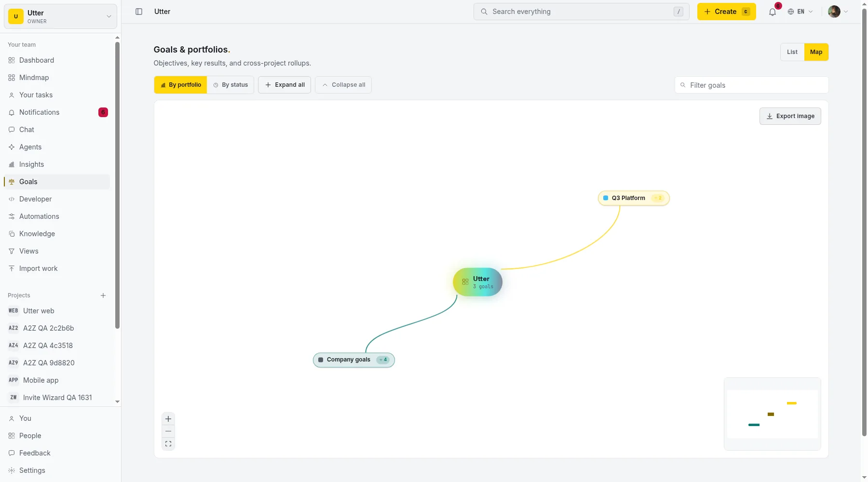Switch grouping to By status
This screenshot has height=482, width=868.
[x=231, y=85]
